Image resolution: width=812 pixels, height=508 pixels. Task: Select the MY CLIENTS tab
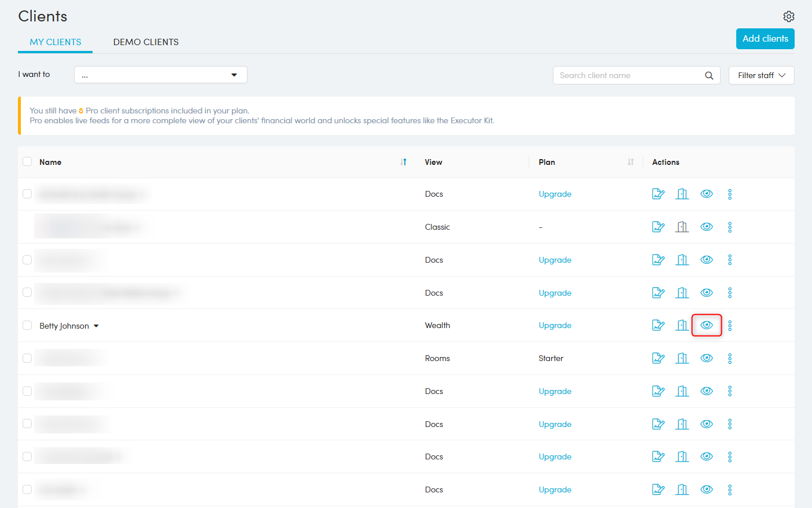pos(56,42)
